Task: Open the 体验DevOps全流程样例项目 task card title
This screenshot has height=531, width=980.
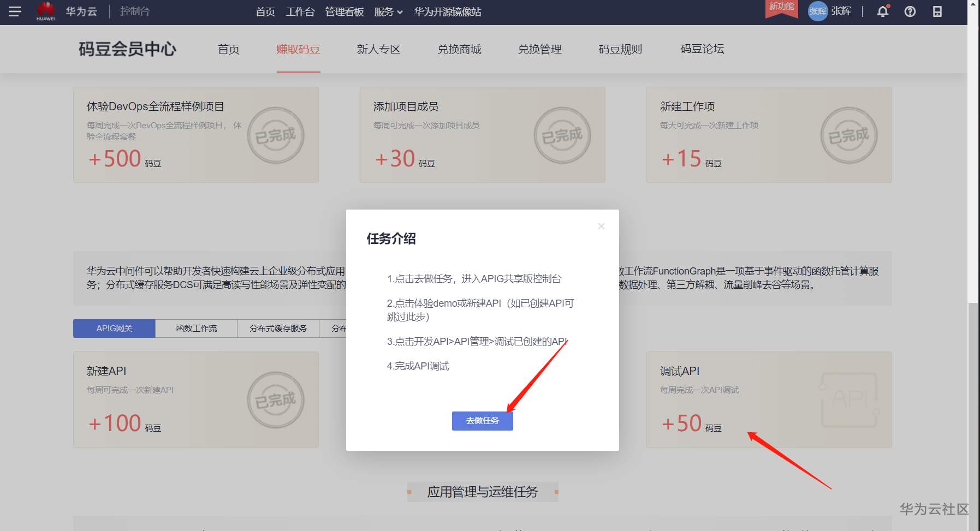Action: (156, 106)
